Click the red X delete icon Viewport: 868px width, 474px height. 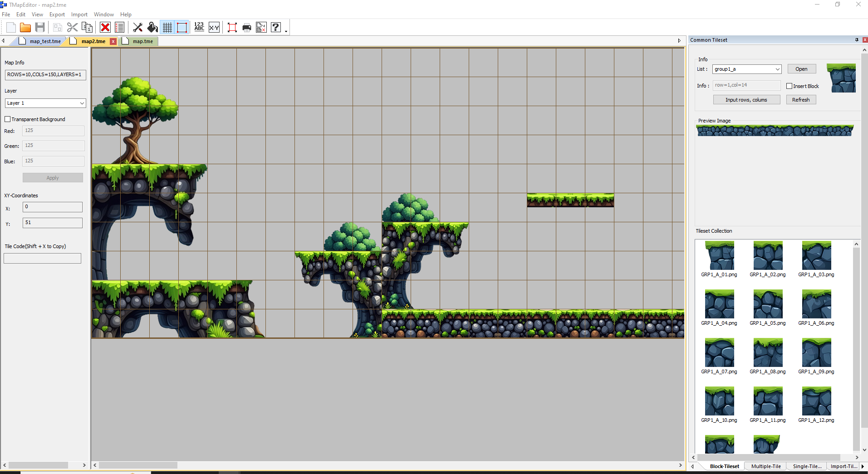click(x=105, y=28)
